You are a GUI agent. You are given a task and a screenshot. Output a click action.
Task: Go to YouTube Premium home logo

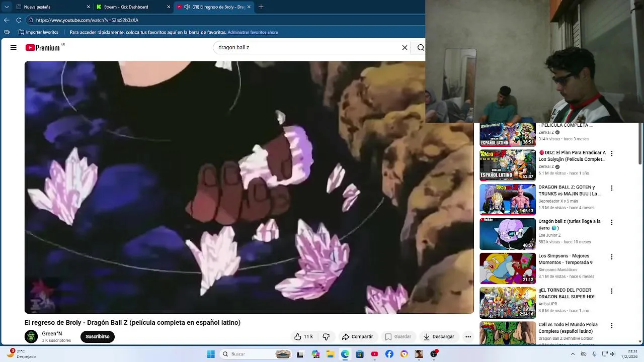[x=43, y=48]
